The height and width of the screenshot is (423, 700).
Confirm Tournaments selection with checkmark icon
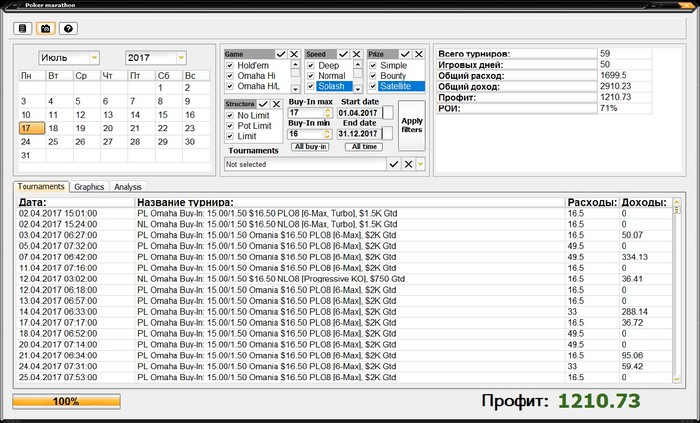point(393,164)
